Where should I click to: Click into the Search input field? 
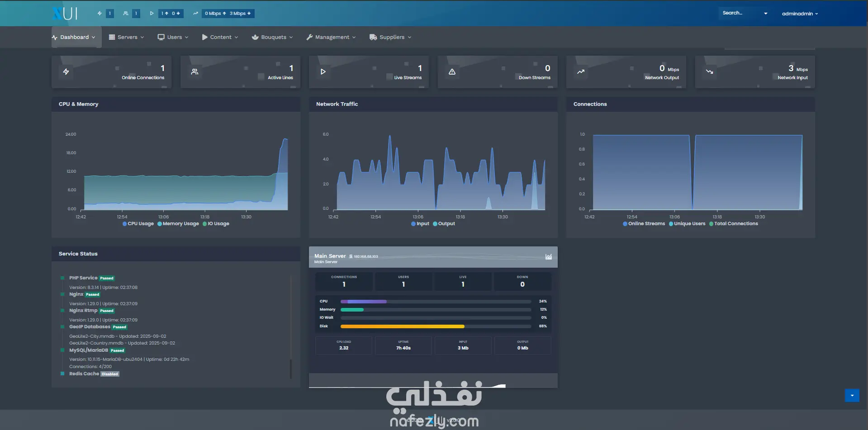[740, 13]
